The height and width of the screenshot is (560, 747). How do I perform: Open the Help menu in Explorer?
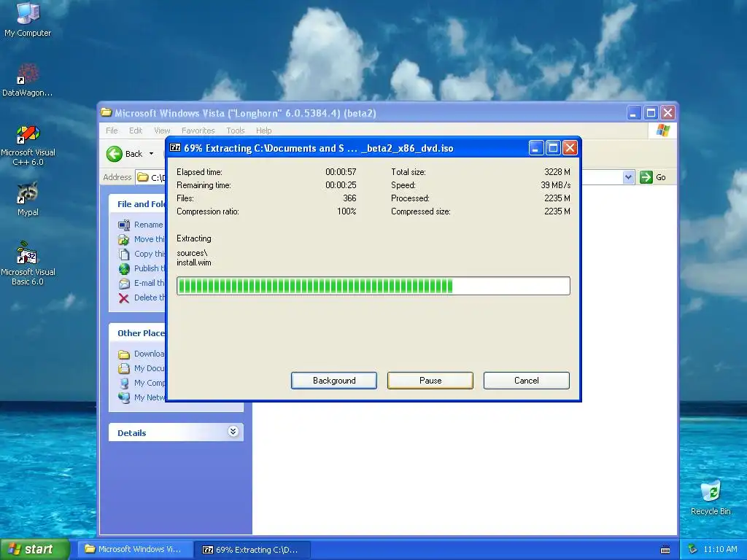click(263, 131)
